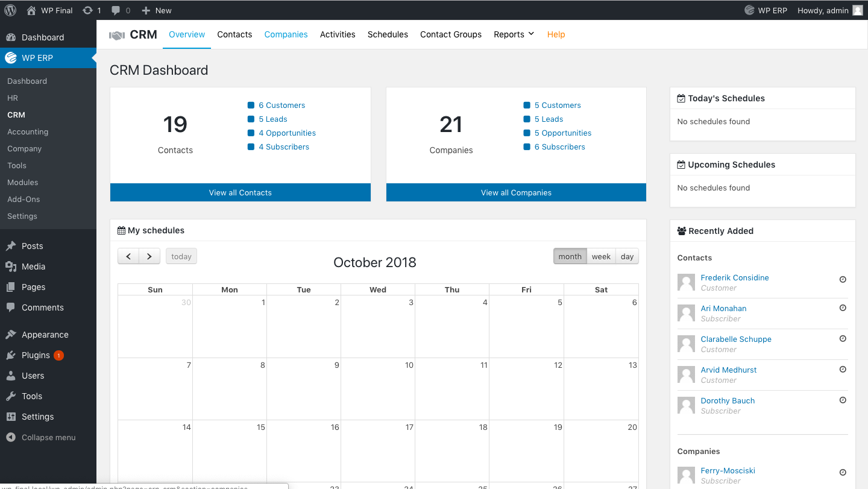Click the Appearance paintbrush icon
This screenshot has width=868, height=489.
11,335
